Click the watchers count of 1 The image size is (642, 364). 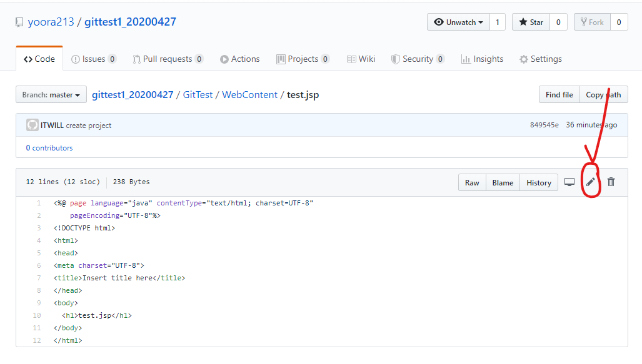(x=498, y=22)
